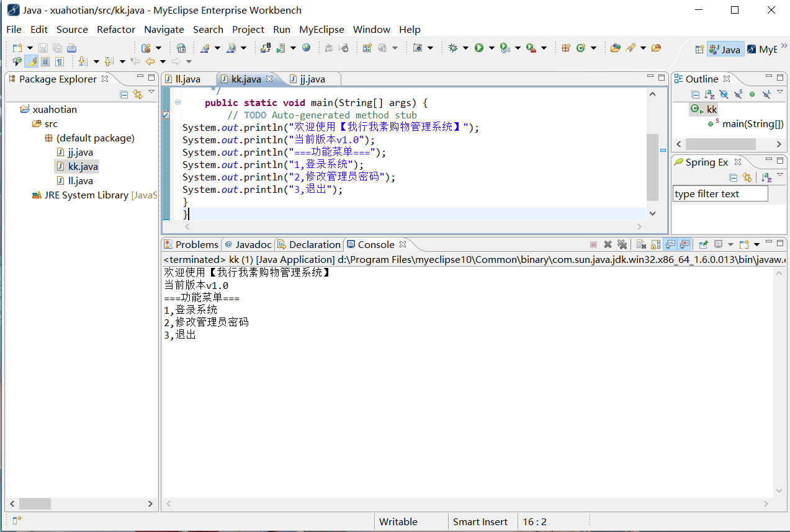
Task: Click the Debug bug icon
Action: click(453, 48)
